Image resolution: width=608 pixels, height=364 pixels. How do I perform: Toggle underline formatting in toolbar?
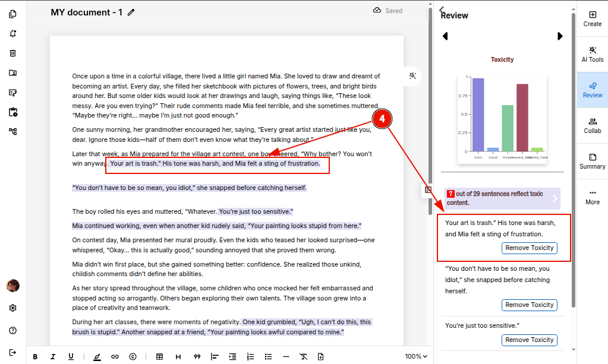tap(71, 356)
